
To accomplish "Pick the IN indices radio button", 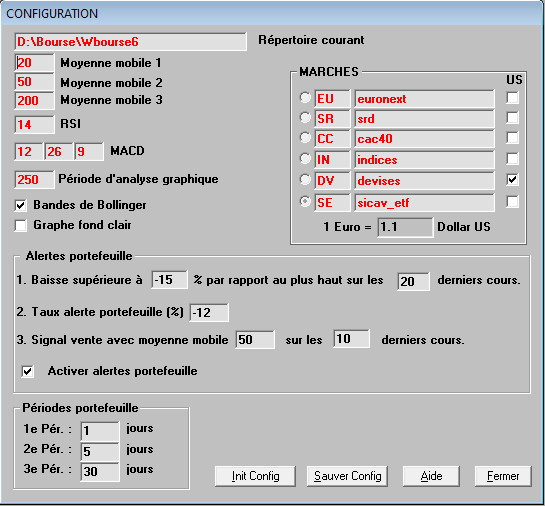I will click(x=305, y=158).
